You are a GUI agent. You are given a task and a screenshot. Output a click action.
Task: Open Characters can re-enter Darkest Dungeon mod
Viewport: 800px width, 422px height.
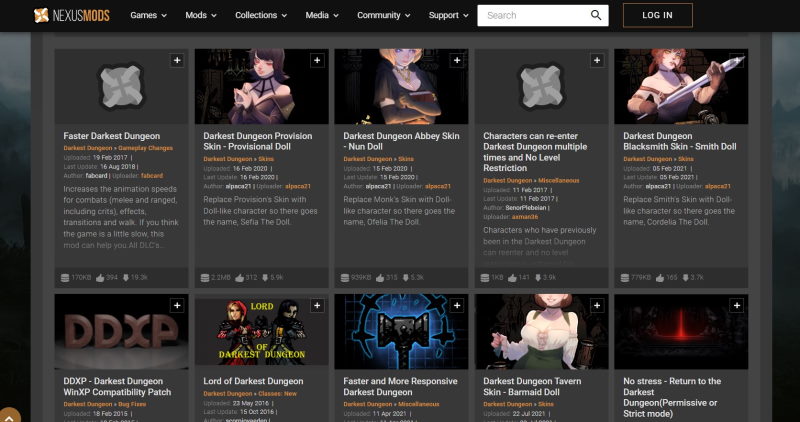pyautogui.click(x=535, y=152)
